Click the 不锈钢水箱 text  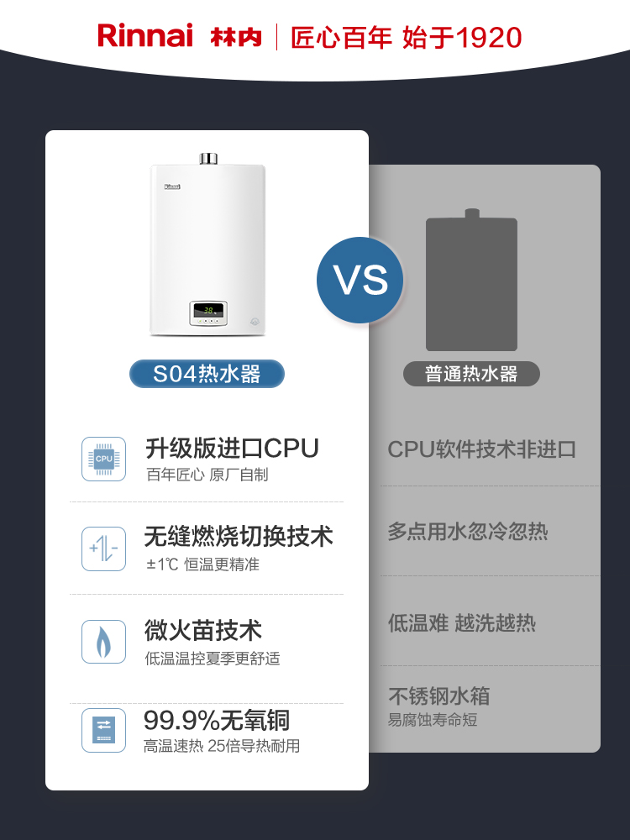tap(438, 696)
